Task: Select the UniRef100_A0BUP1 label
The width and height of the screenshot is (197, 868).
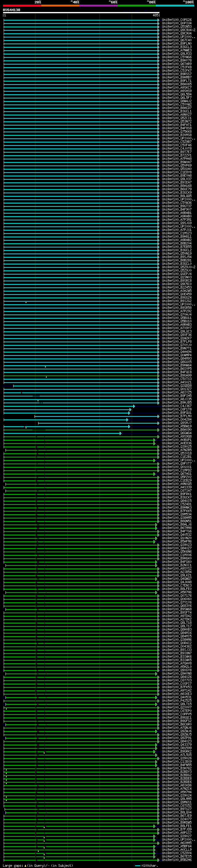Action: tap(176, 440)
